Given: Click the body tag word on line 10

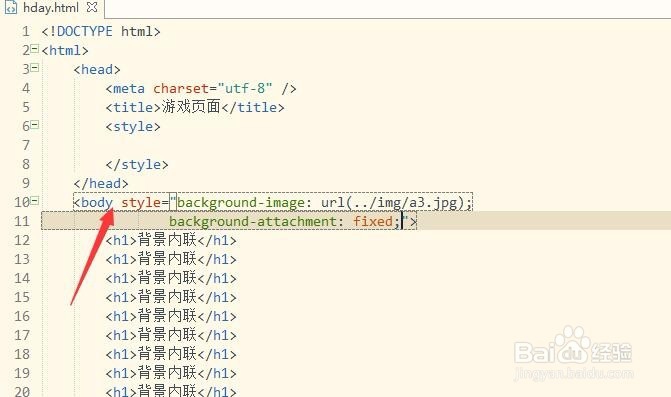Looking at the screenshot, I should (x=97, y=202).
